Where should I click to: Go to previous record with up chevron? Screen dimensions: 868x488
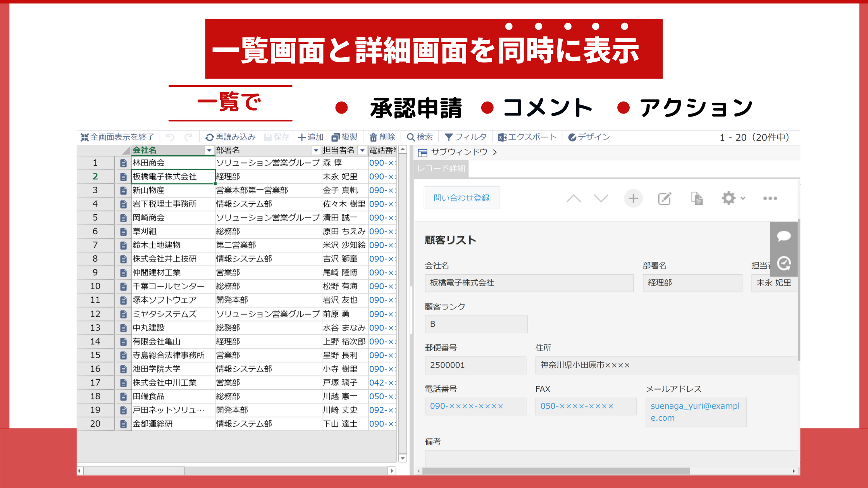point(573,199)
